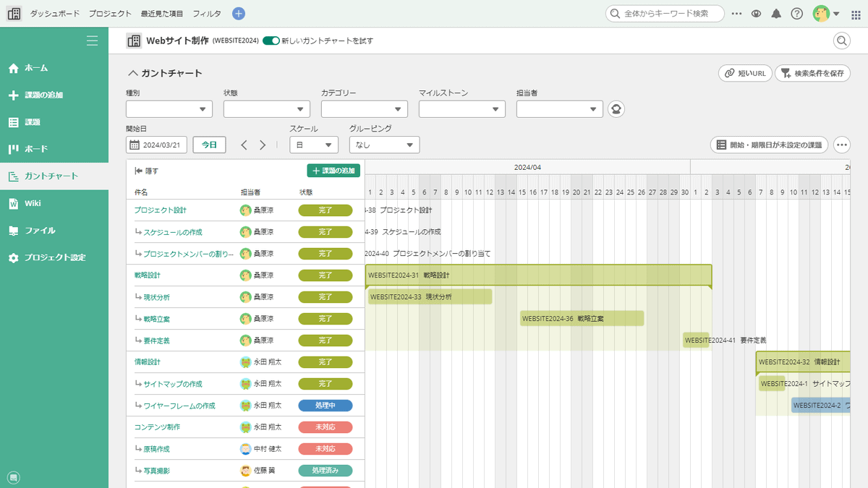Click the assignee self-filter avatar icon
The image size is (868, 488).
pos(616,109)
